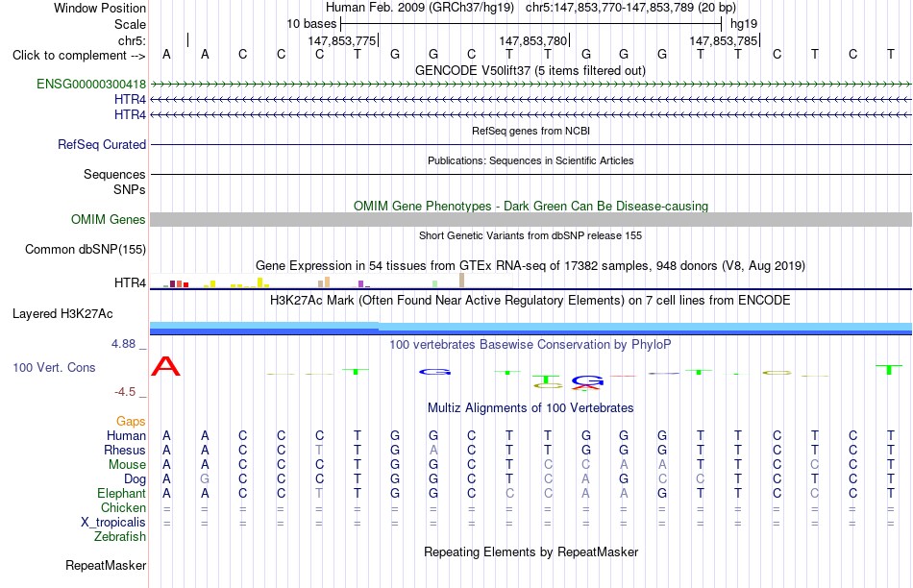The image size is (913, 588).
Task: Click the 147,853,785 position marker
Action: (x=724, y=40)
